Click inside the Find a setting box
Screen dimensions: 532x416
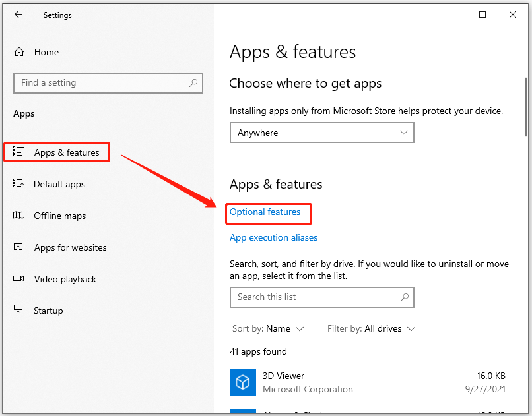pyautogui.click(x=99, y=83)
